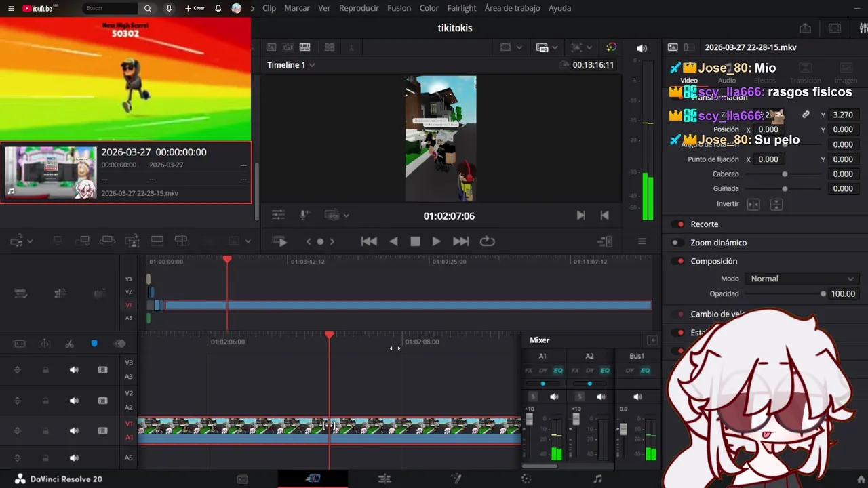Toggle the color bypass wheel icon

[x=611, y=47]
